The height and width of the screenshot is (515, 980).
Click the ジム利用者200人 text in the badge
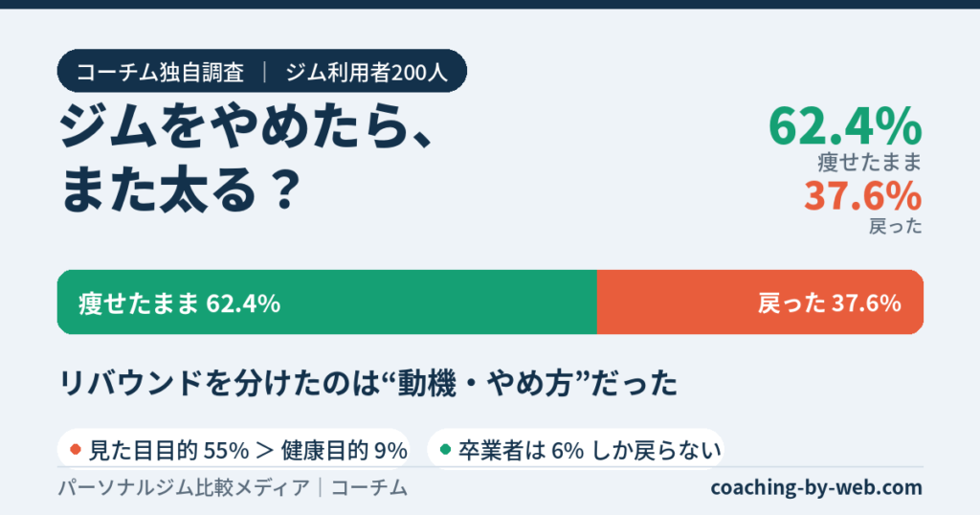coord(367,72)
